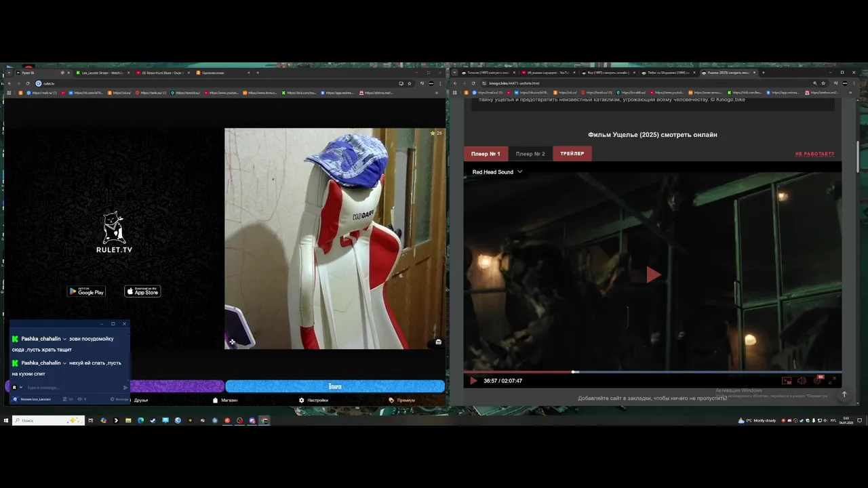The image size is (868, 488).
Task: Go back in the left browser
Action: pyautogui.click(x=9, y=83)
